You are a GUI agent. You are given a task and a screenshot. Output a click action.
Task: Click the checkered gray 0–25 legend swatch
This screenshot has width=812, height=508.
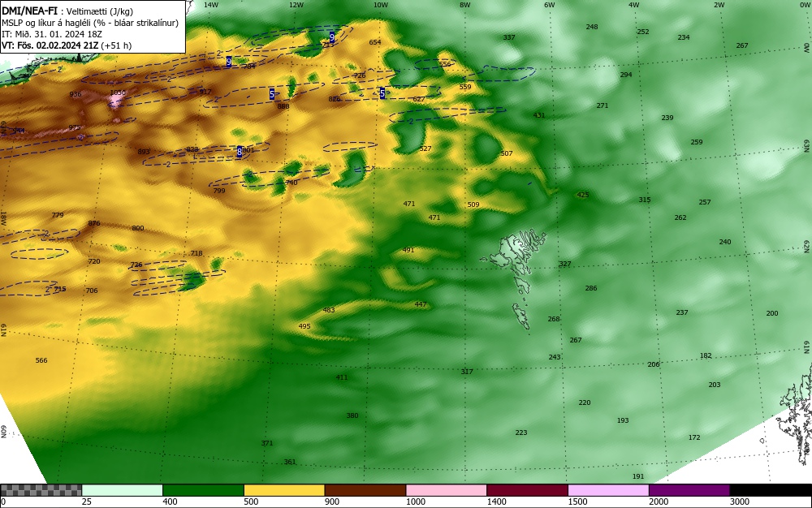[x=41, y=490]
